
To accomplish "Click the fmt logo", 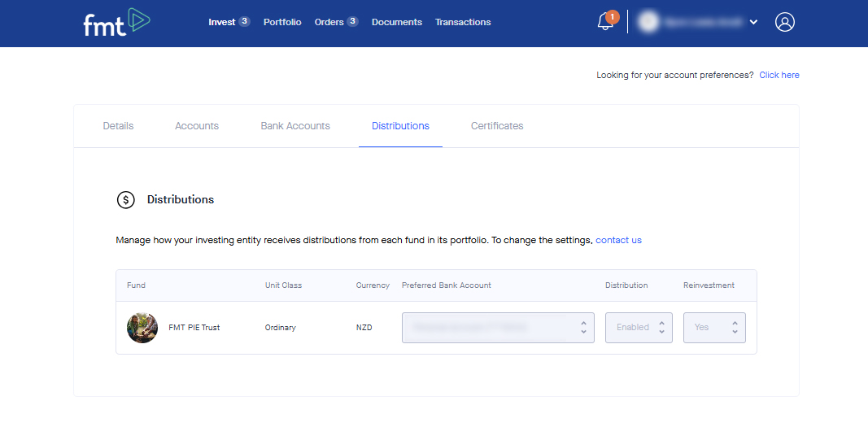I will pos(116,23).
